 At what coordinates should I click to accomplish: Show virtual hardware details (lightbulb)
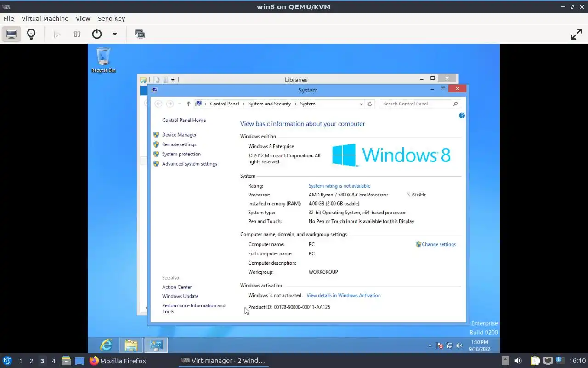click(31, 34)
